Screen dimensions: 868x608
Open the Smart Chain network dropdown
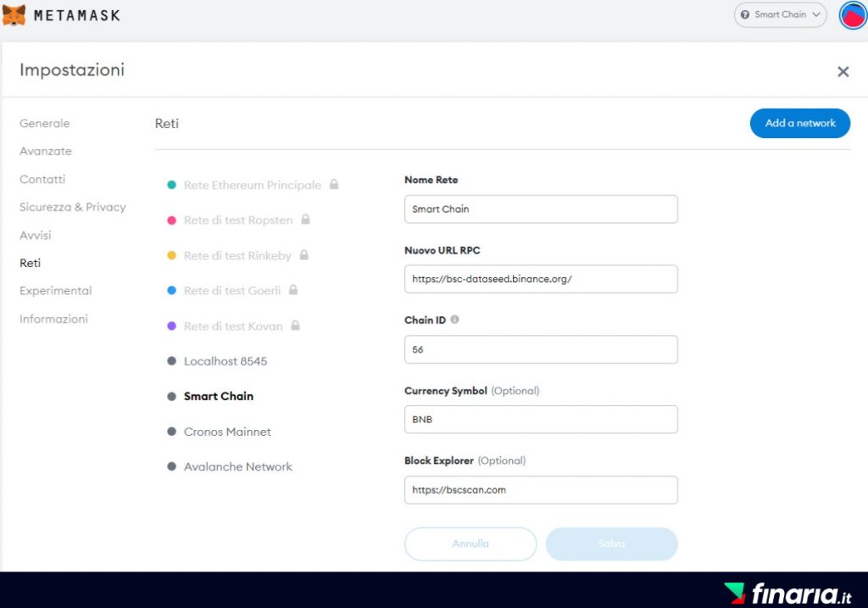click(x=781, y=15)
